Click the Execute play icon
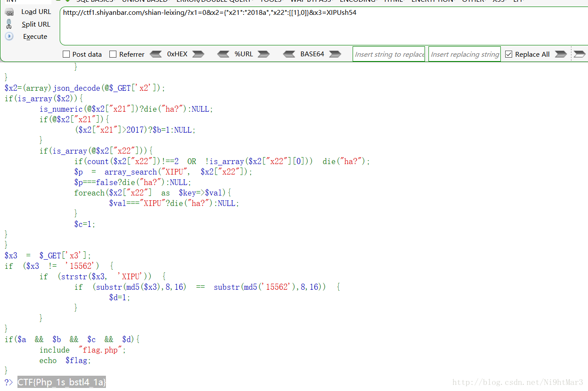 (9, 36)
